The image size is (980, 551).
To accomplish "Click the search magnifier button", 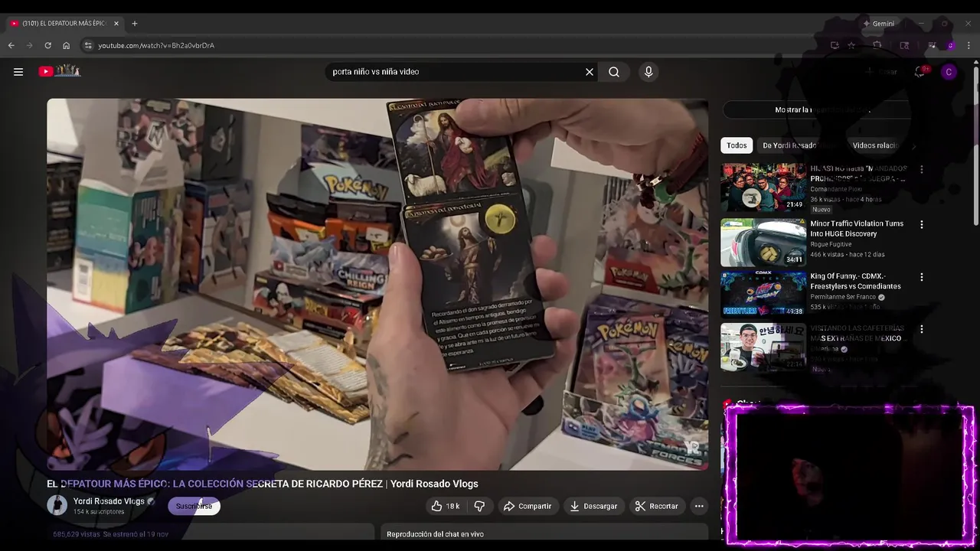I will [x=614, y=72].
